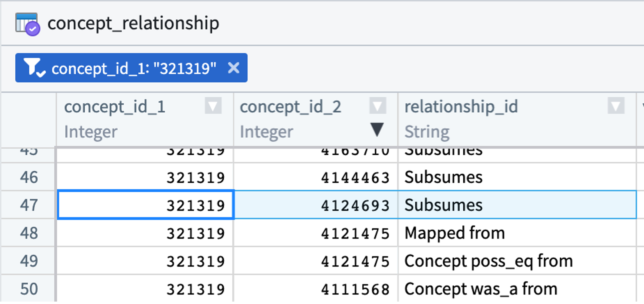644x304 pixels.
Task: Toggle the descending sort arrow on concept_id_2
Action: coord(377,130)
